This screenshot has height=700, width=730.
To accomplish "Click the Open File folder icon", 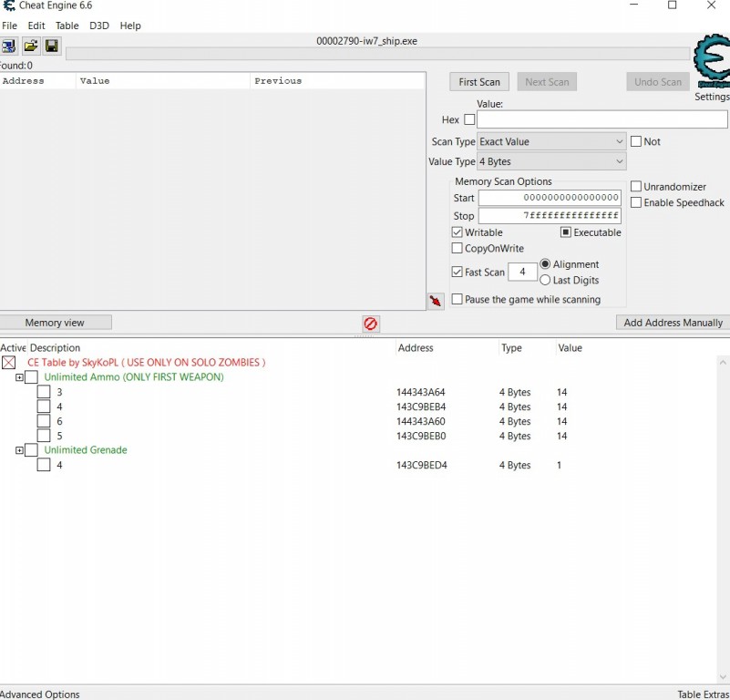I will 30,46.
